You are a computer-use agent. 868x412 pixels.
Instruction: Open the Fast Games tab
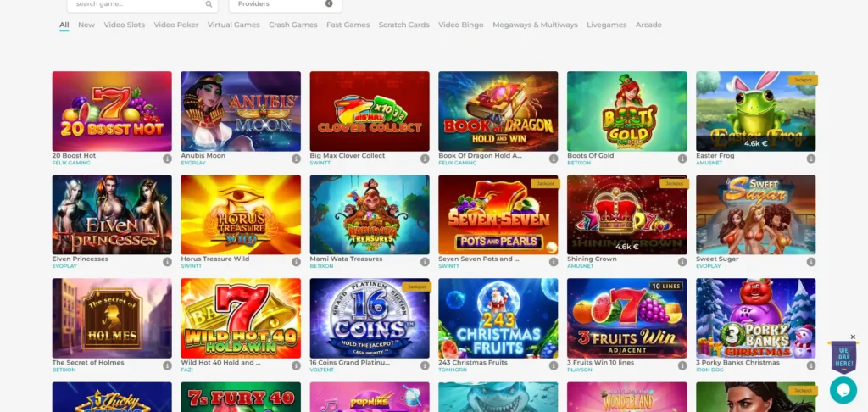(348, 25)
